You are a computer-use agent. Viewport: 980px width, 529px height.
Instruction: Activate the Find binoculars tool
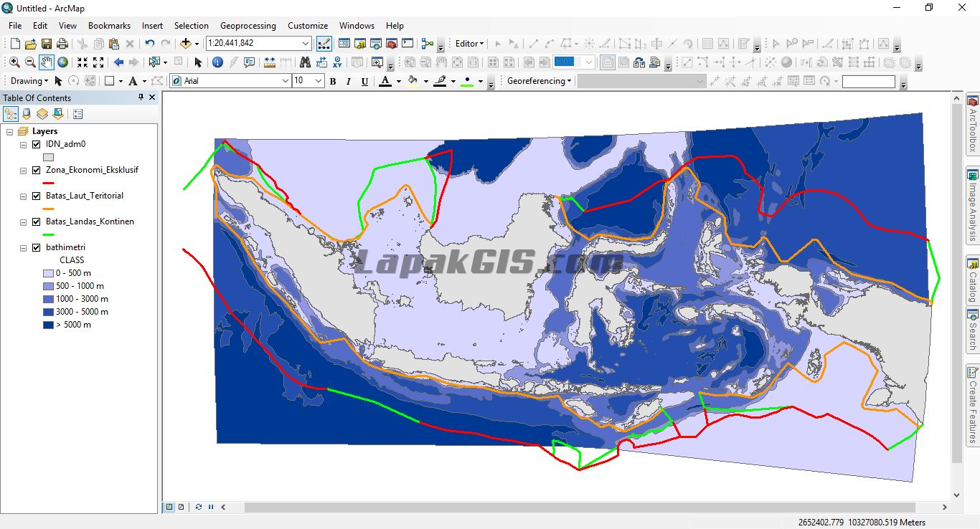tap(303, 62)
